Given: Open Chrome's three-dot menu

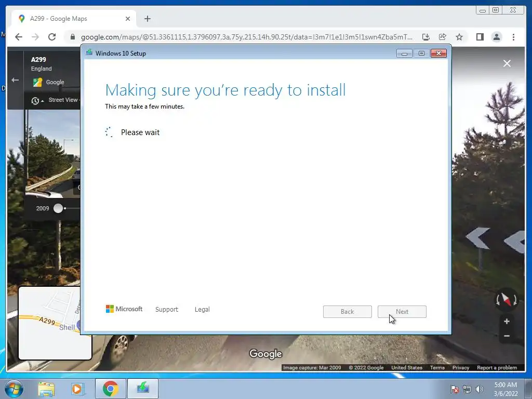Looking at the screenshot, I should pyautogui.click(x=513, y=37).
